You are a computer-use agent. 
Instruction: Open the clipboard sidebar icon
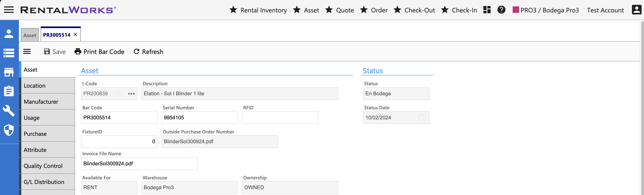[x=9, y=91]
